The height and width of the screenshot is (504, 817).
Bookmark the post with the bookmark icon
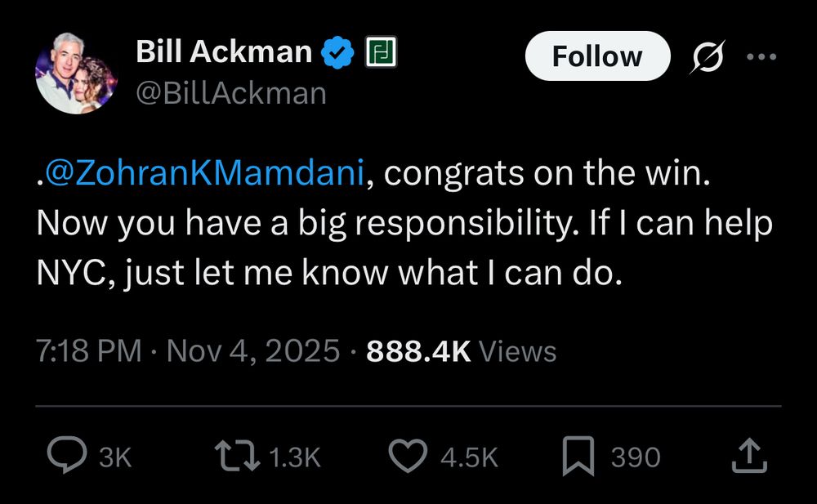point(579,457)
